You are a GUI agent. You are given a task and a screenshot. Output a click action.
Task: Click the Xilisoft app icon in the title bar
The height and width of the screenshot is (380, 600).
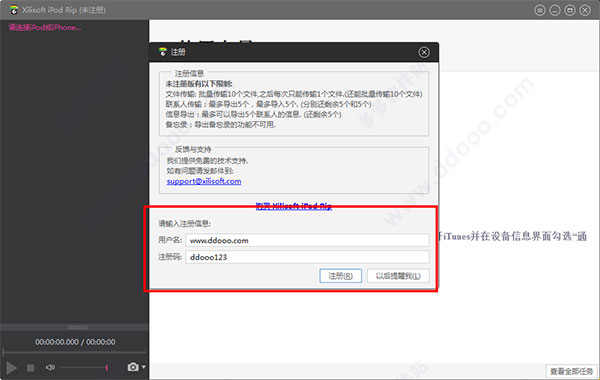14,10
